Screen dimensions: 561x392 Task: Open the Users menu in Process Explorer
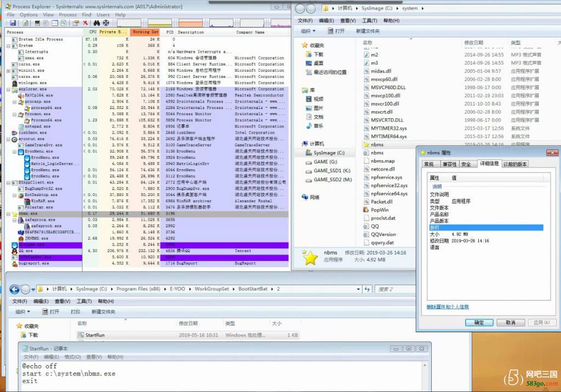click(x=103, y=15)
